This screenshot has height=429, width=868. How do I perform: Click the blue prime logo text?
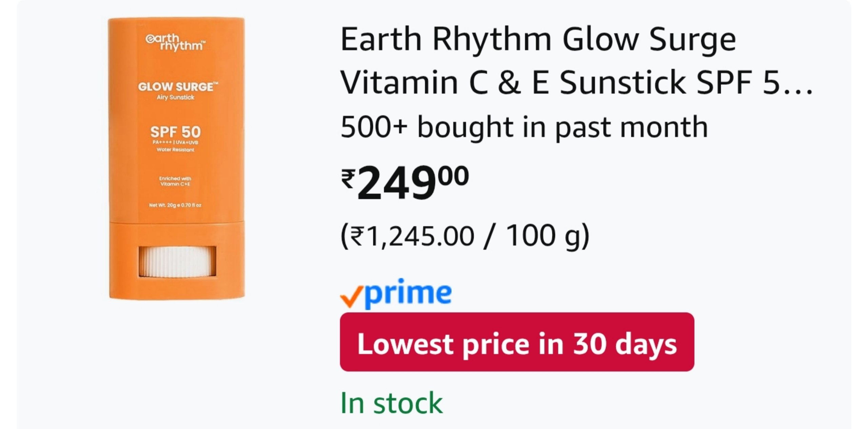(x=409, y=293)
